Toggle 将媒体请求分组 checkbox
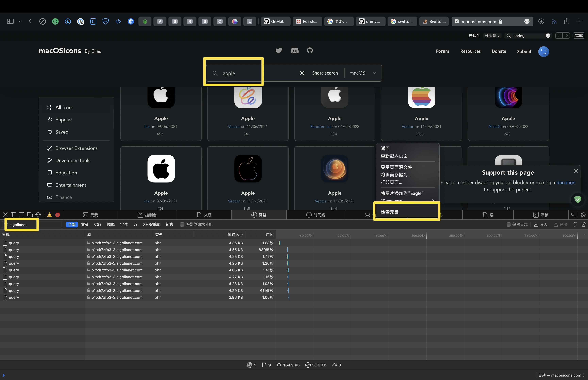Screen dimensions: 588x380 coord(182,224)
